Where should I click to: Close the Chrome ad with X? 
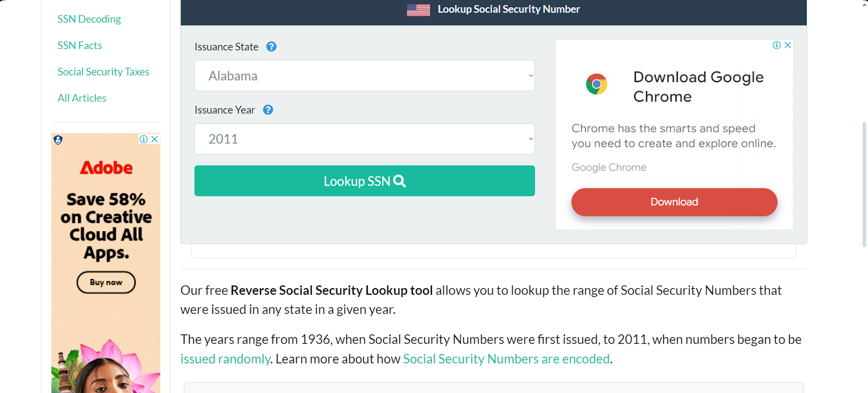788,45
